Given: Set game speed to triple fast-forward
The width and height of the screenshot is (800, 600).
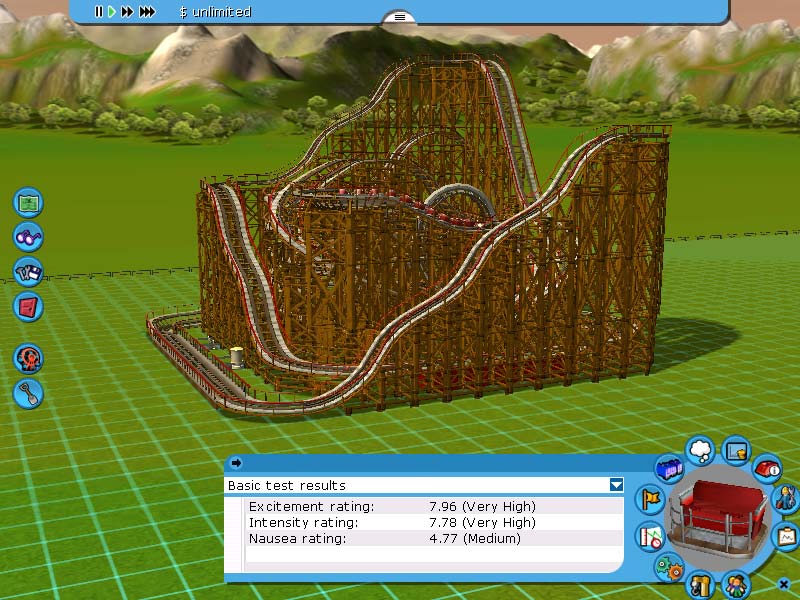Looking at the screenshot, I should pyautogui.click(x=147, y=12).
